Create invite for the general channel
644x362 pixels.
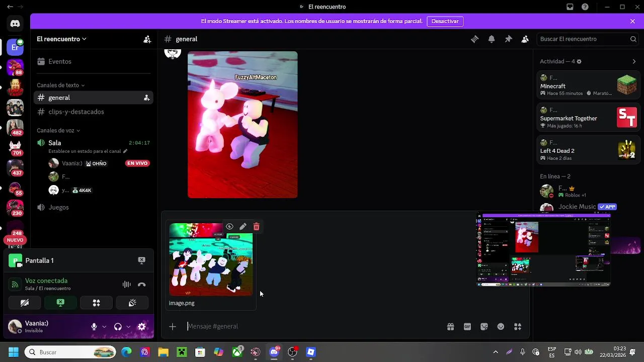pos(147,98)
